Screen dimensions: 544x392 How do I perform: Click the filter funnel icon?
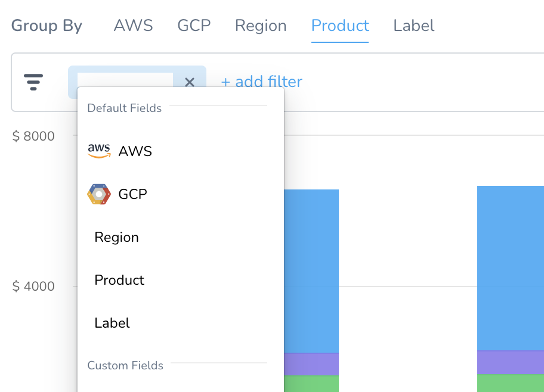[33, 82]
